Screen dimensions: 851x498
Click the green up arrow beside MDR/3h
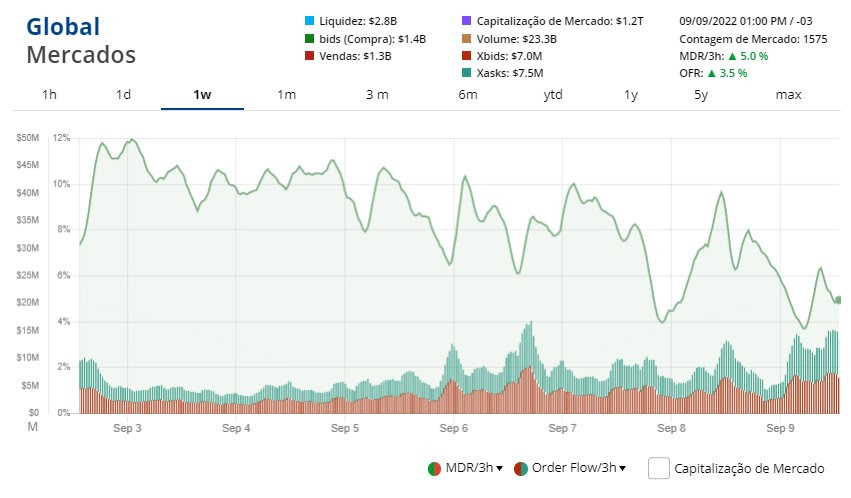pyautogui.click(x=732, y=56)
